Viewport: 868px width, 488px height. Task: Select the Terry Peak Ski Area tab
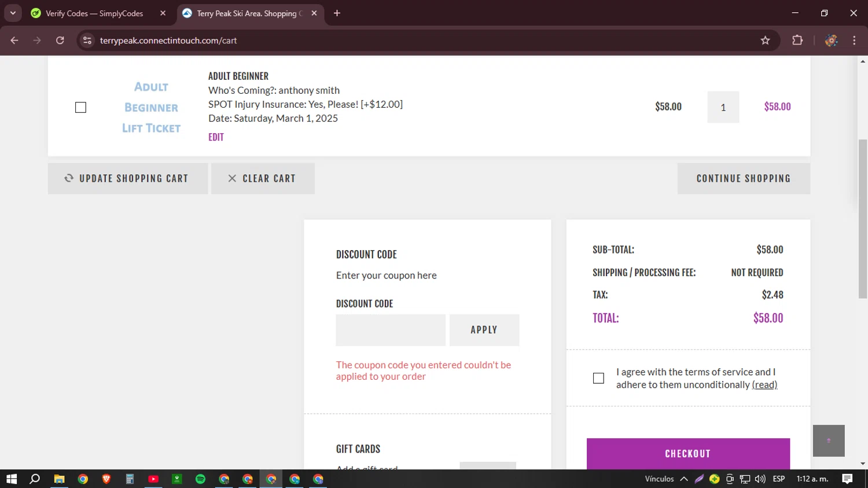click(x=250, y=13)
